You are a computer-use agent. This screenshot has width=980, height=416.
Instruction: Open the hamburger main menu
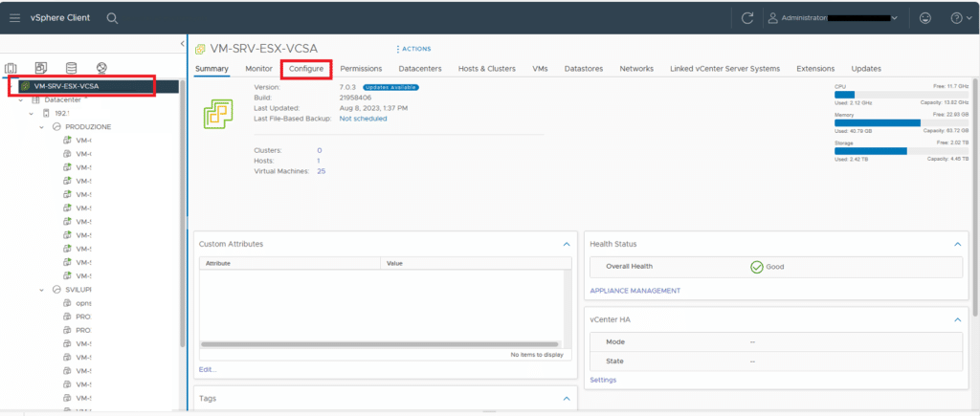(x=15, y=18)
